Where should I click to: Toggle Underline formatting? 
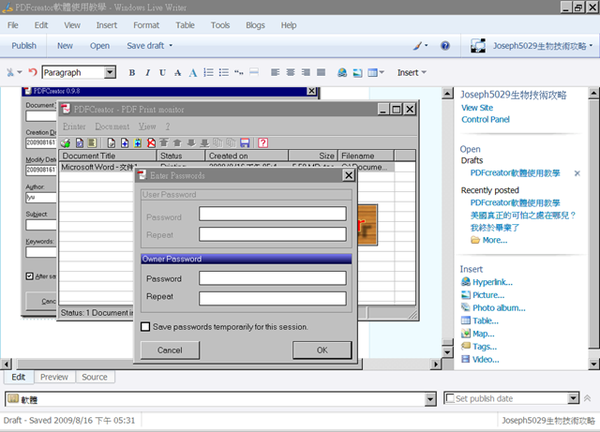point(163,72)
